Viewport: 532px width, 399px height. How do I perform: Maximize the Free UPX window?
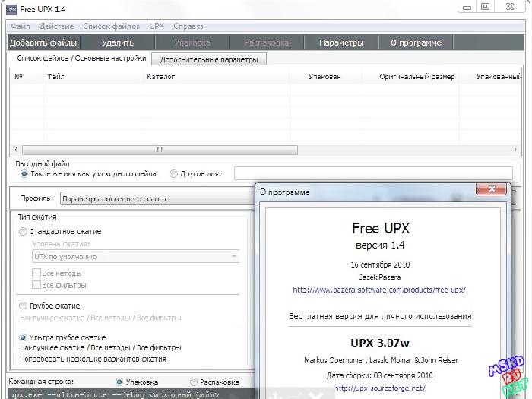486,6
